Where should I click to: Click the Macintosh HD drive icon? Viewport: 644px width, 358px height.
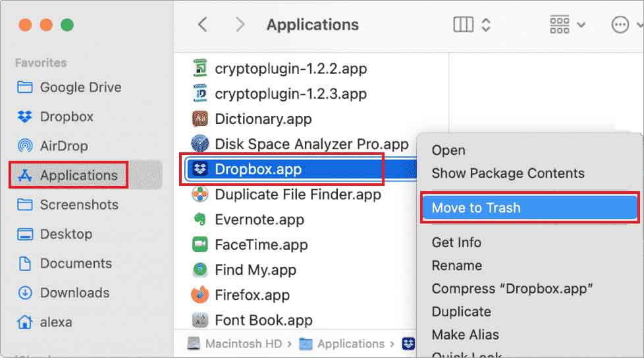point(194,343)
